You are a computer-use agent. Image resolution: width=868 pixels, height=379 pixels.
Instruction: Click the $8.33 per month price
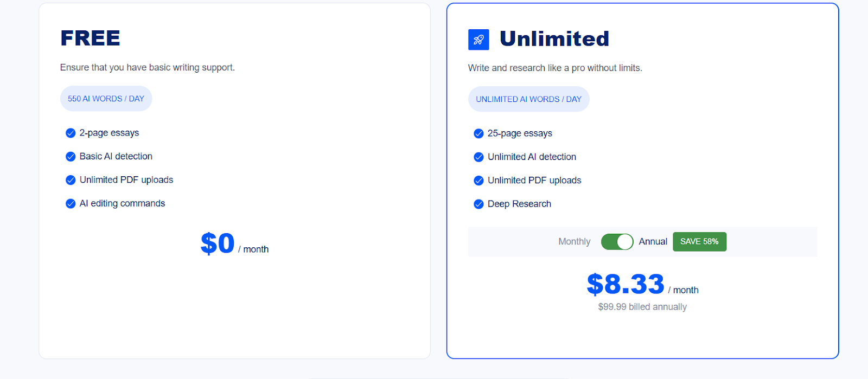coord(642,285)
